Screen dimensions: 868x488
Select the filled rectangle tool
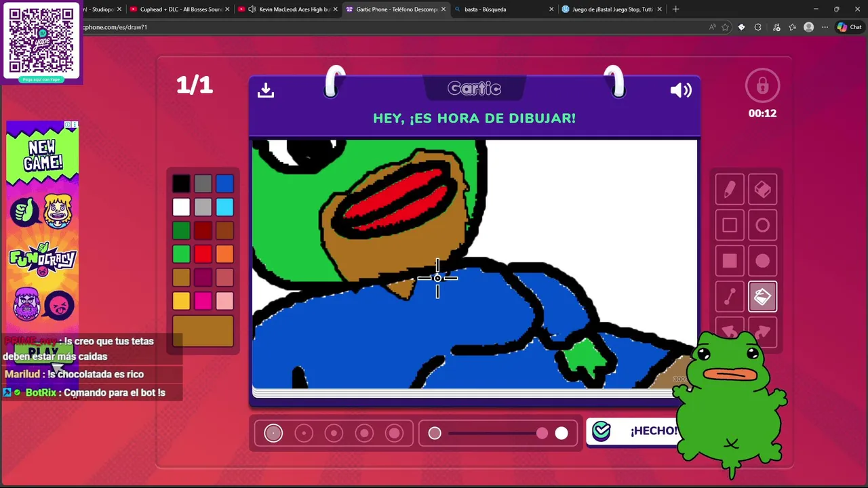tap(730, 261)
